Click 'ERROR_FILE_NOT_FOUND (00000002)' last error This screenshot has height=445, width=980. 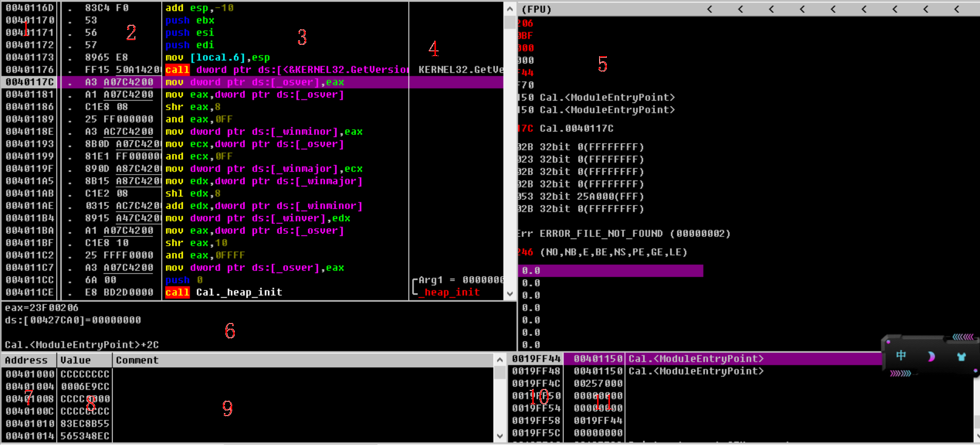[x=635, y=234]
